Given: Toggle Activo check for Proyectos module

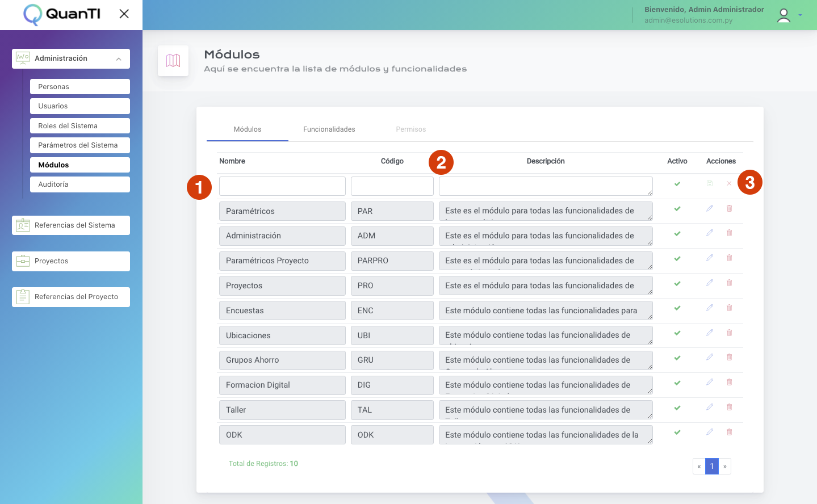Looking at the screenshot, I should click(677, 284).
